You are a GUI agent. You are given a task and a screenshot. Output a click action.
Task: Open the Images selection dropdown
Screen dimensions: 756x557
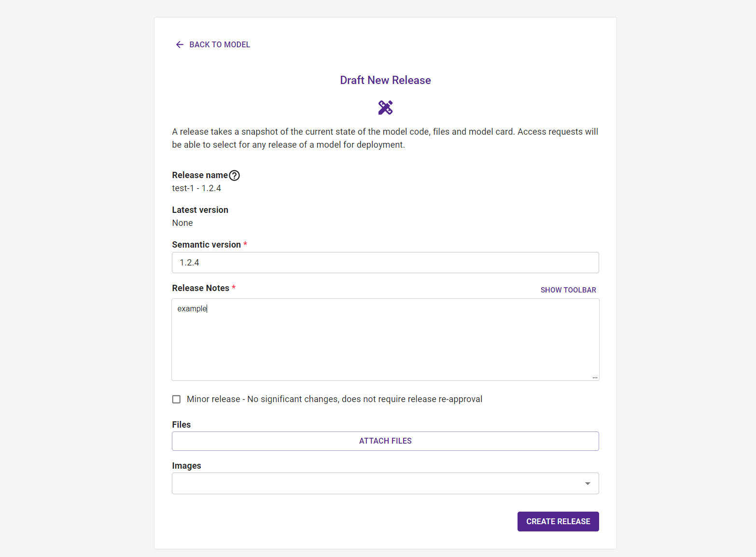tap(385, 483)
